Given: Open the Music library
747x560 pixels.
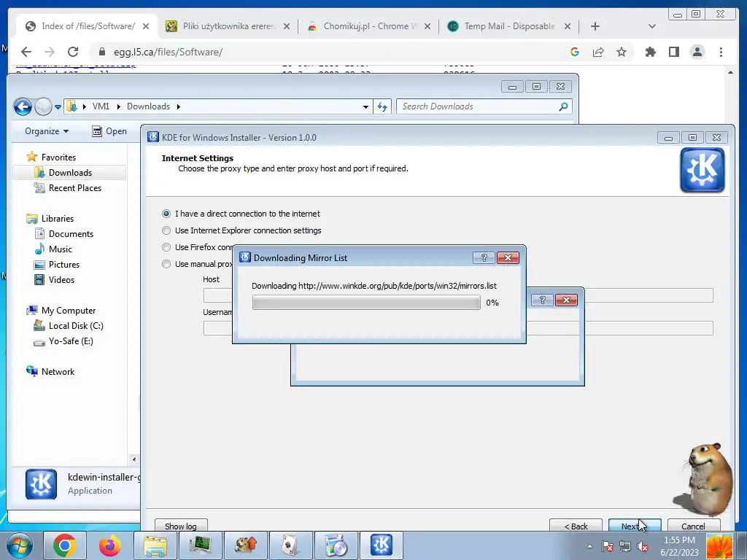Looking at the screenshot, I should coord(60,249).
